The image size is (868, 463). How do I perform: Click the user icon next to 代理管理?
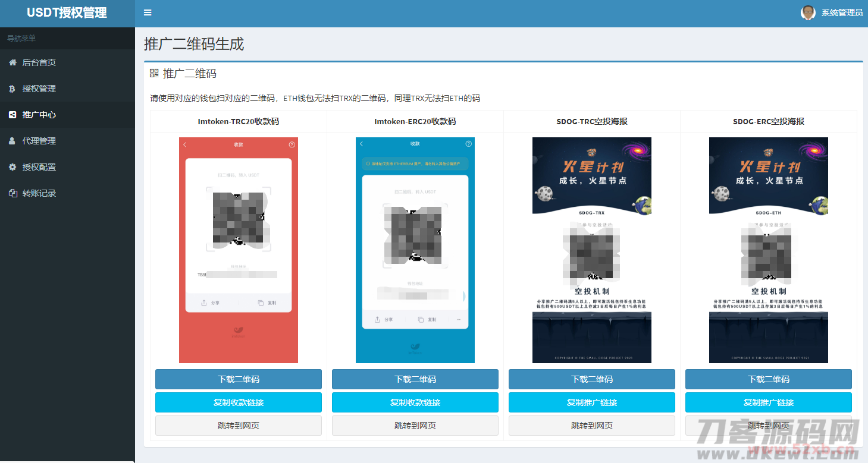click(x=12, y=141)
